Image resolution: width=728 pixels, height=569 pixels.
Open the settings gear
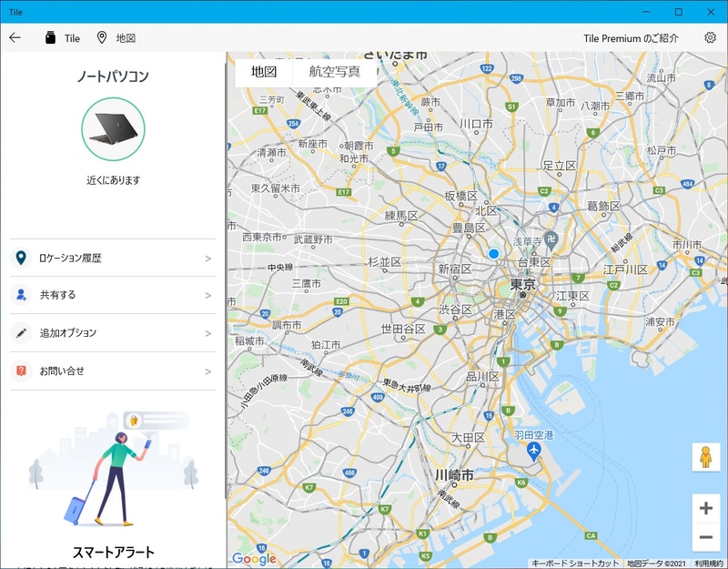pyautogui.click(x=712, y=37)
